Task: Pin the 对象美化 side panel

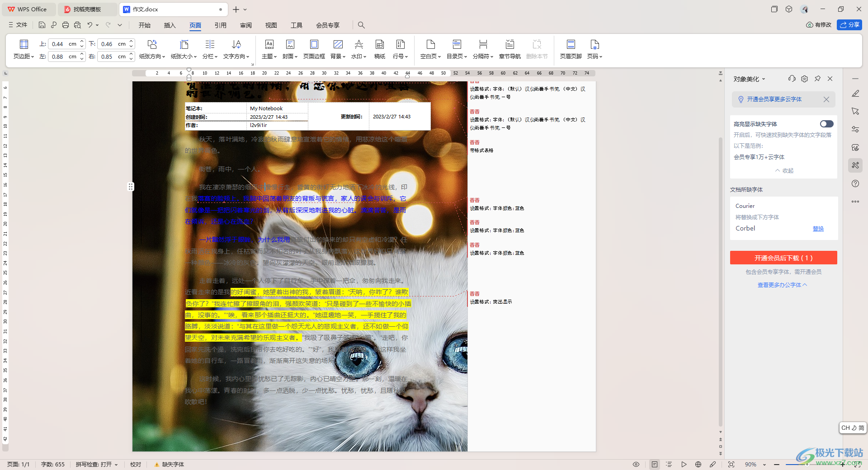Action: (817, 79)
